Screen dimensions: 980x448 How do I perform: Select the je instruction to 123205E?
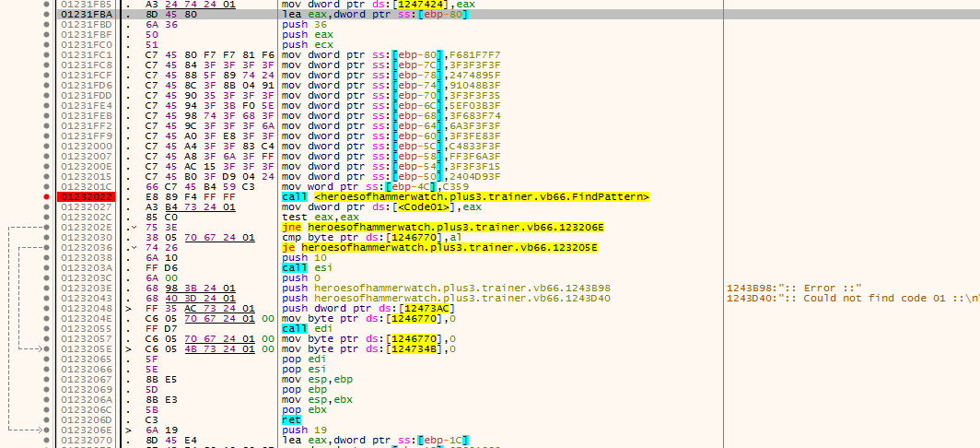(x=440, y=247)
